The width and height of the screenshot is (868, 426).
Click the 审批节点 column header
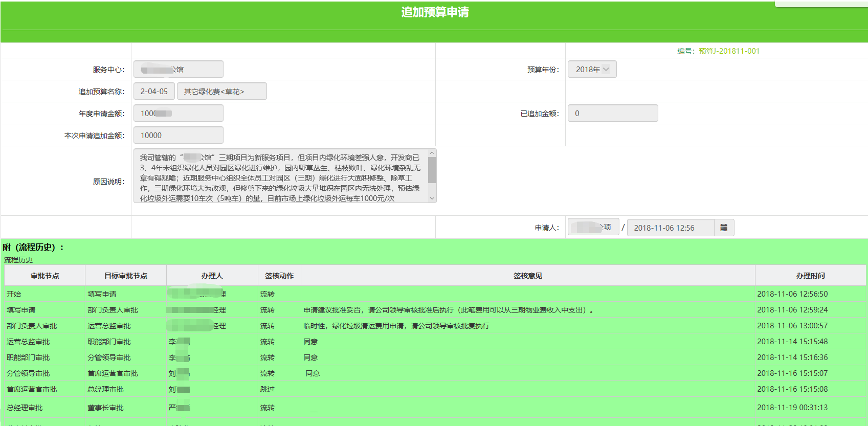pos(45,276)
